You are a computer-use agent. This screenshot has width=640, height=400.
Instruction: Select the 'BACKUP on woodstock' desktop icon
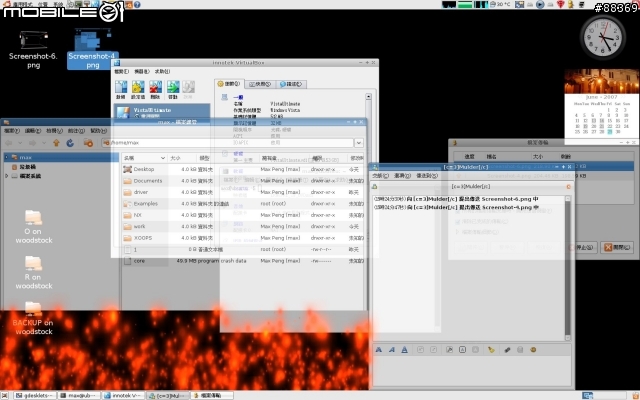coord(33,318)
